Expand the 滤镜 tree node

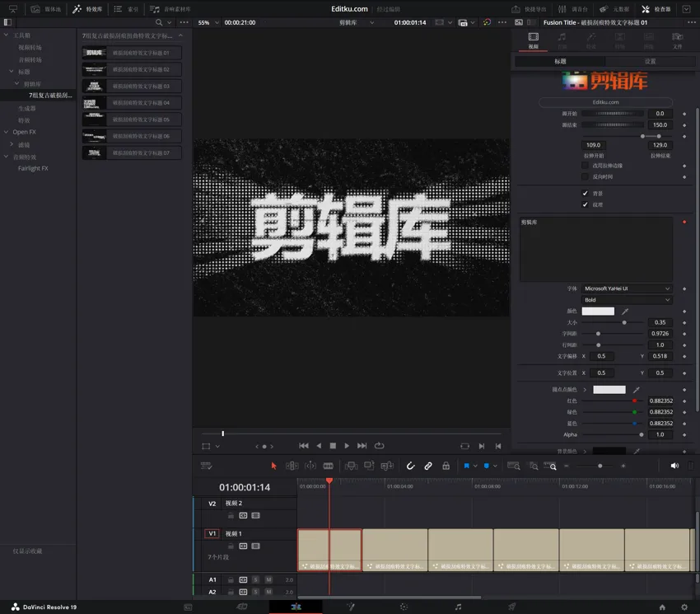click(x=12, y=144)
